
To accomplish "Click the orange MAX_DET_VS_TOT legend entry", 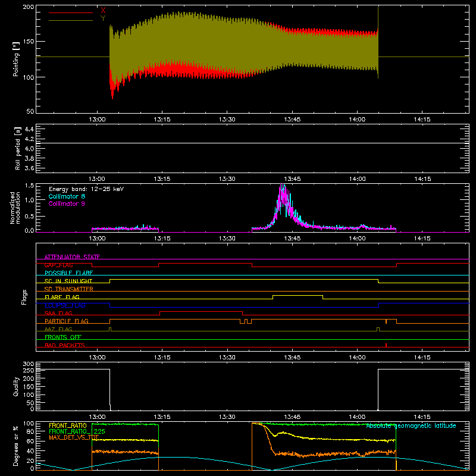I will 74,437.
